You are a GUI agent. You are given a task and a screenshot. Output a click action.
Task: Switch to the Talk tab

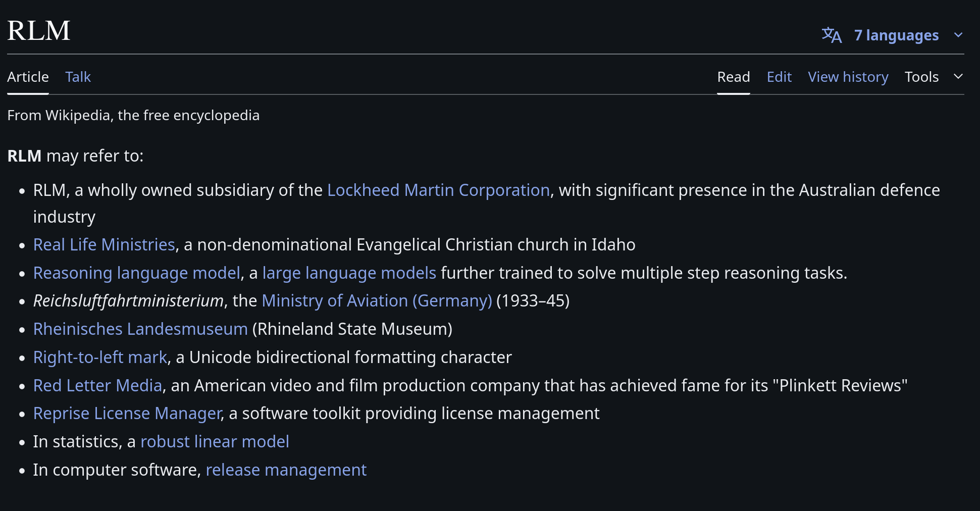click(x=78, y=77)
